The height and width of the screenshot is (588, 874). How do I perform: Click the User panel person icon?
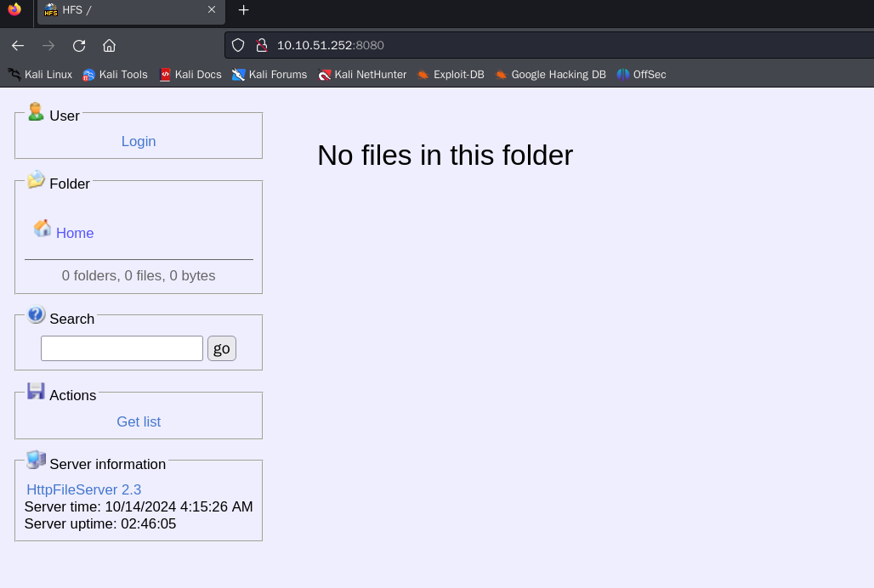coord(36,111)
